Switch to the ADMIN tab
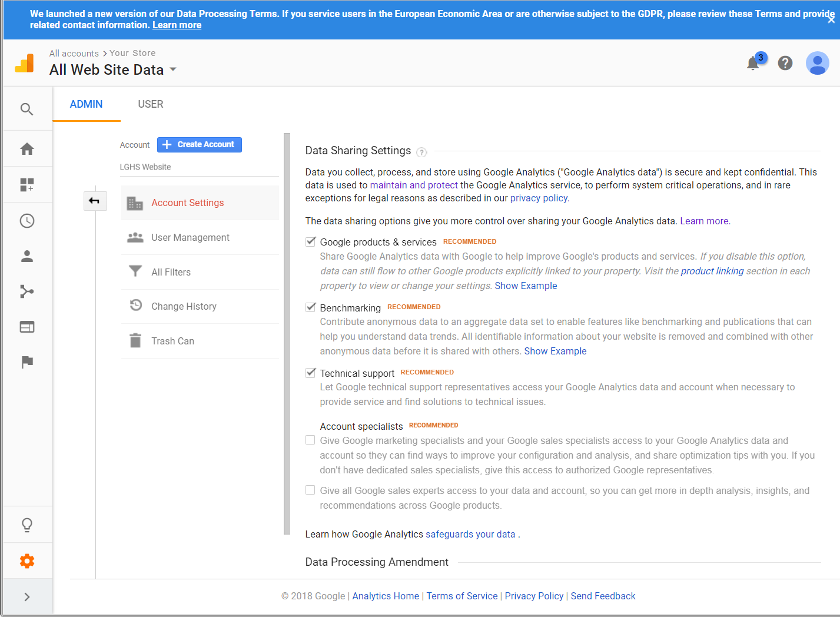This screenshot has width=840, height=617. [x=86, y=104]
